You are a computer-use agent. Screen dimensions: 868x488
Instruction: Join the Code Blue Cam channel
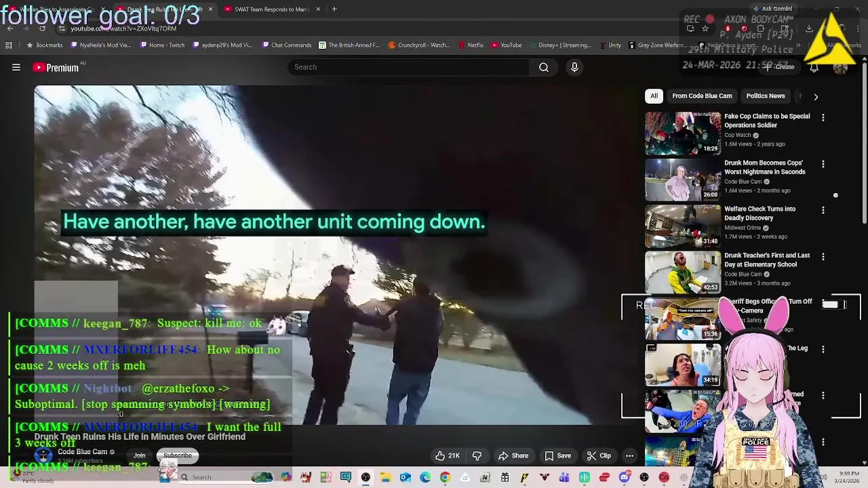tap(139, 455)
